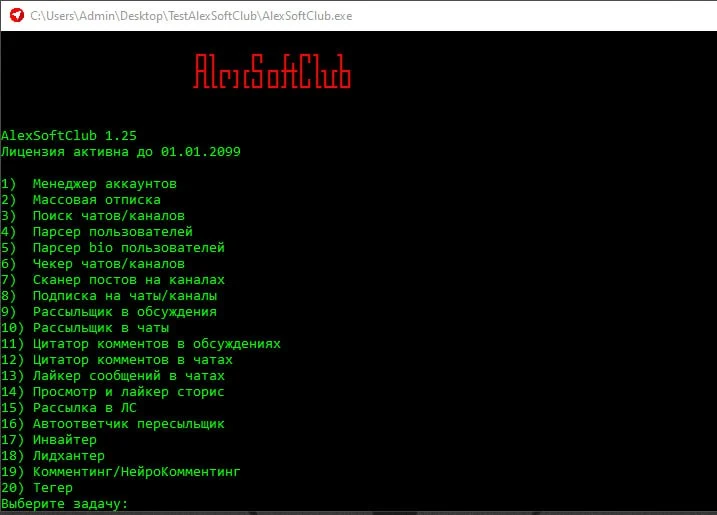Image resolution: width=717 pixels, height=515 pixels.
Task: Click the AlexSoftClub.exe path in title bar
Action: tap(191, 16)
